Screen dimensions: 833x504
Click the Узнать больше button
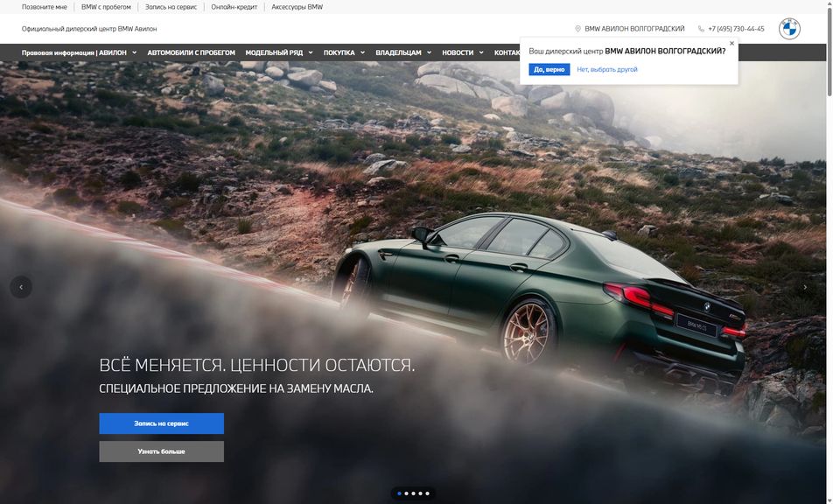tap(162, 451)
